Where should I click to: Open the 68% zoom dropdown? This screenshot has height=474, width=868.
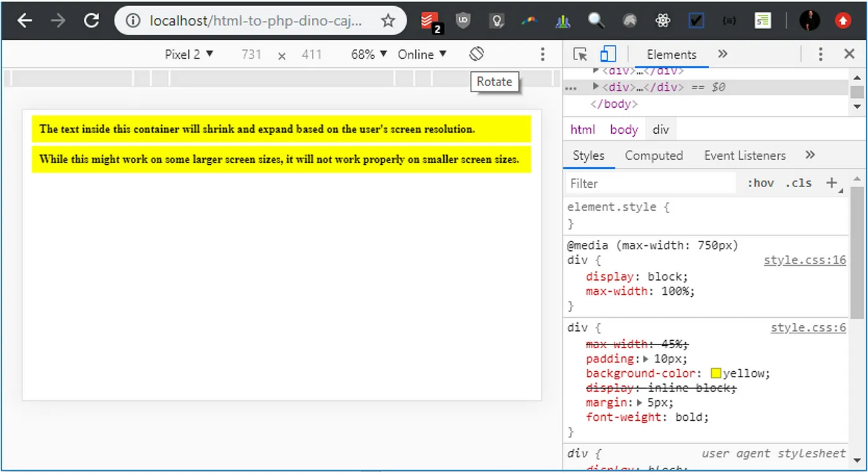tap(369, 55)
